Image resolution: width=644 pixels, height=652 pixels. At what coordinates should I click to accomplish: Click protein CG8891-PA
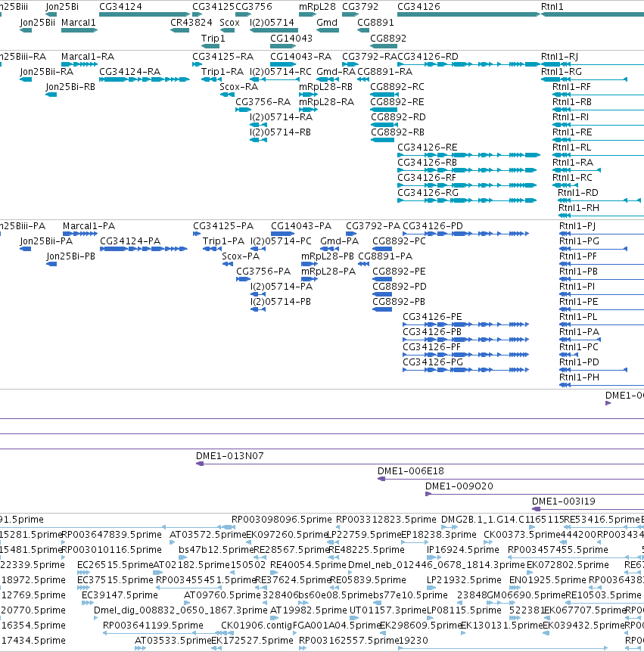tap(385, 256)
